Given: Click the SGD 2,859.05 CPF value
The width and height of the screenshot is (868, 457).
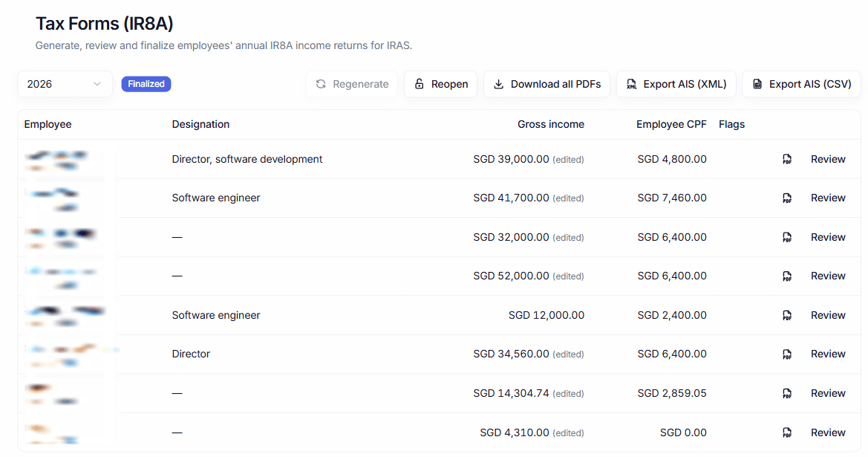Looking at the screenshot, I should [671, 393].
